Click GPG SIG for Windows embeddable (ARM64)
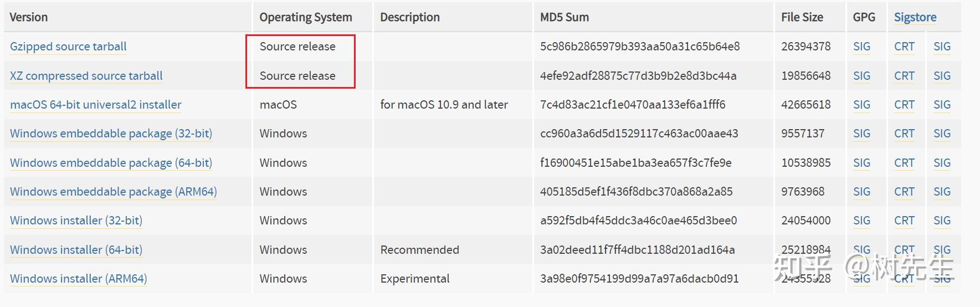Image resolution: width=980 pixels, height=307 pixels. coord(861,192)
